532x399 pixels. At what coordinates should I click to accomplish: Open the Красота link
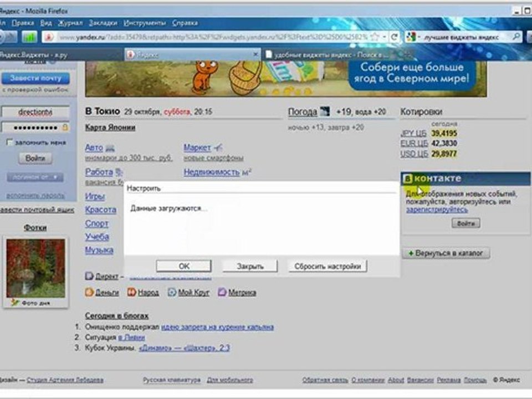[100, 209]
